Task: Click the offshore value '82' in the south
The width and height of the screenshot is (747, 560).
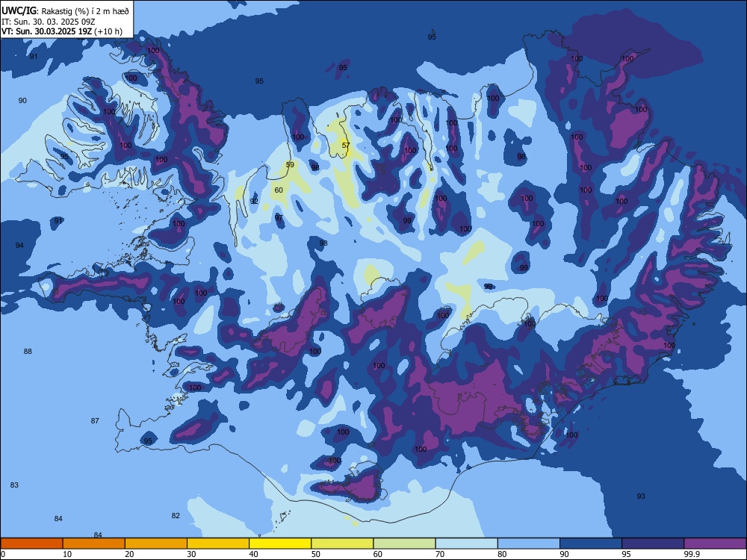Action: click(x=176, y=516)
